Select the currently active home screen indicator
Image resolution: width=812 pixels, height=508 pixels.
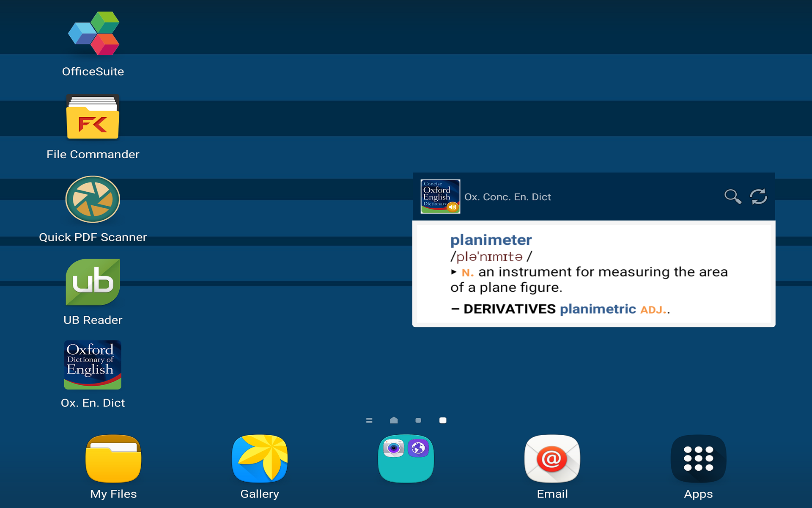(442, 420)
